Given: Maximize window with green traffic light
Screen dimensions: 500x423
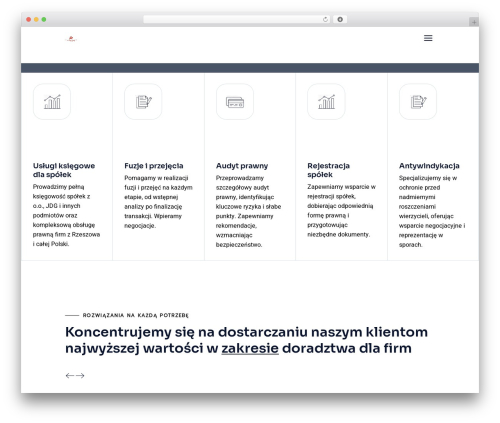Looking at the screenshot, I should 44,19.
